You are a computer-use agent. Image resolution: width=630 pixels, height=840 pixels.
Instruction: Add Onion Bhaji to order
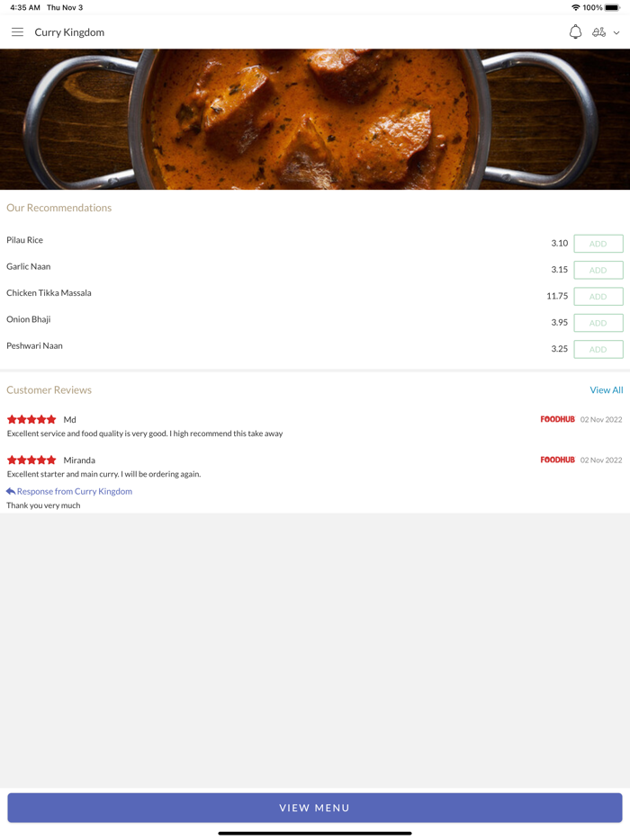(x=598, y=323)
